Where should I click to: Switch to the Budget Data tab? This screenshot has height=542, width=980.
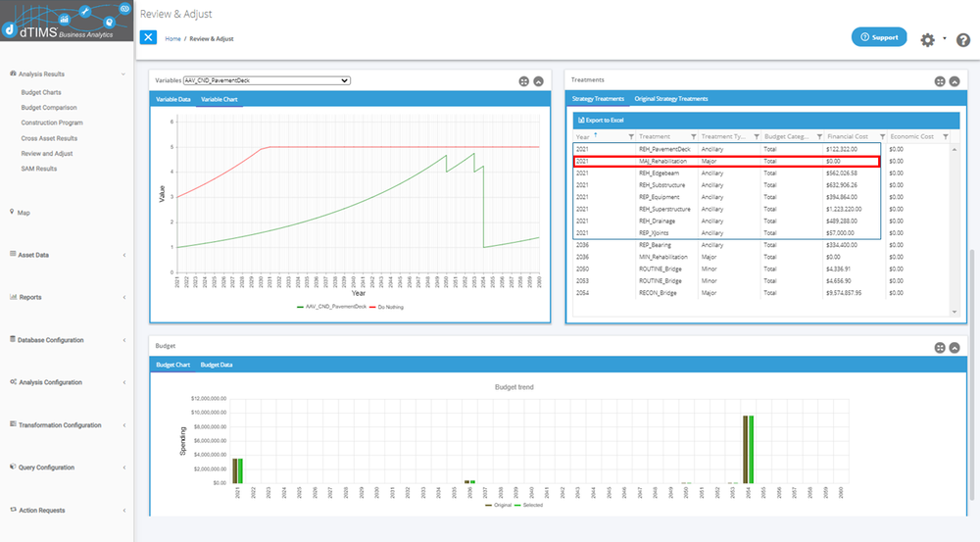pyautogui.click(x=217, y=365)
